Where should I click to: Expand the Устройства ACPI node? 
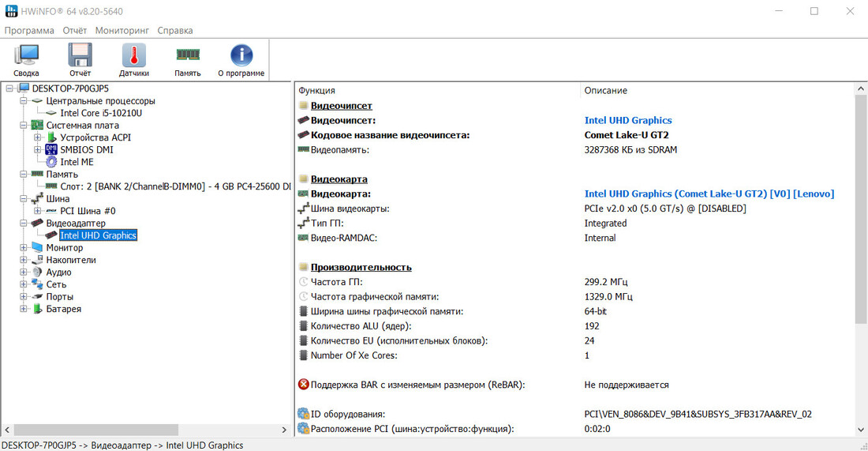pos(37,137)
